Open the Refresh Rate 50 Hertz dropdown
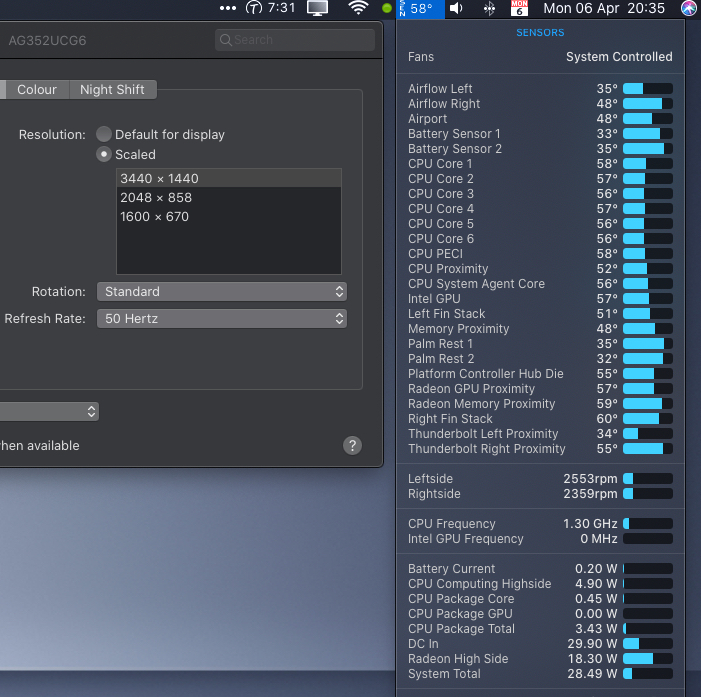The width and height of the screenshot is (701, 697). (222, 318)
